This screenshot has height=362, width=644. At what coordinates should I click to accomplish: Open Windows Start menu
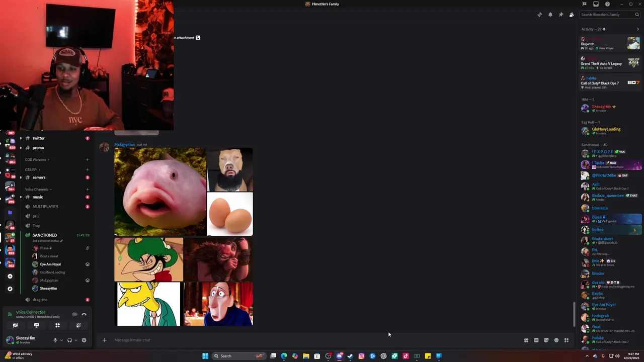tap(205, 356)
